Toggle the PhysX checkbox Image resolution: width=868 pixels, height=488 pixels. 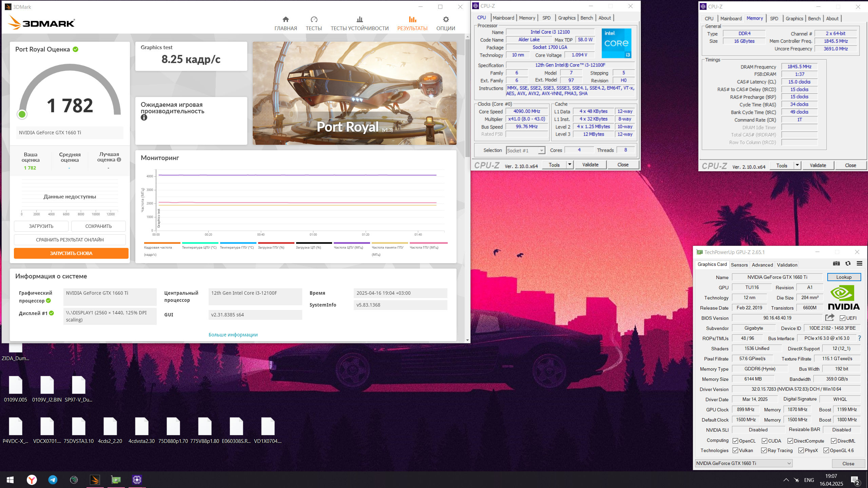(x=801, y=450)
